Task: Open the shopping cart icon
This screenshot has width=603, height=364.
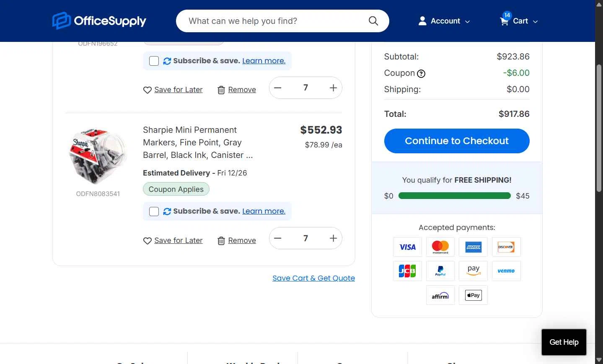Action: (504, 21)
